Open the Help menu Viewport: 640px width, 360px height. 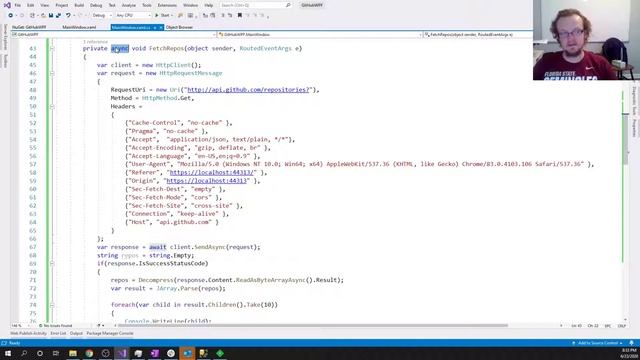coord(209,5)
